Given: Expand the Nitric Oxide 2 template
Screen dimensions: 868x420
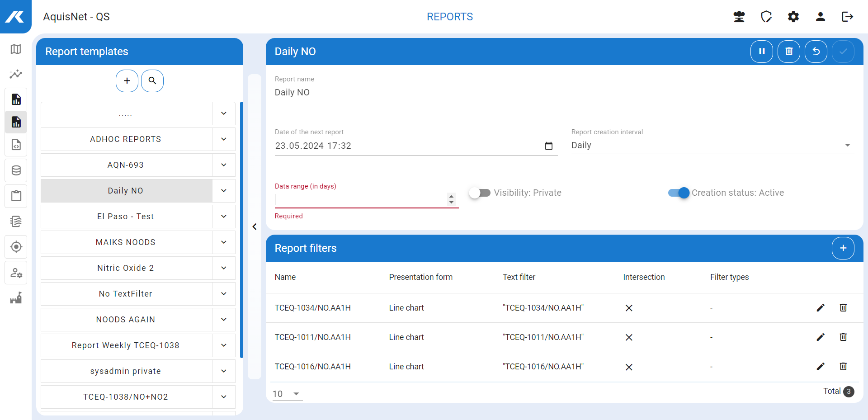Looking at the screenshot, I should 224,268.
